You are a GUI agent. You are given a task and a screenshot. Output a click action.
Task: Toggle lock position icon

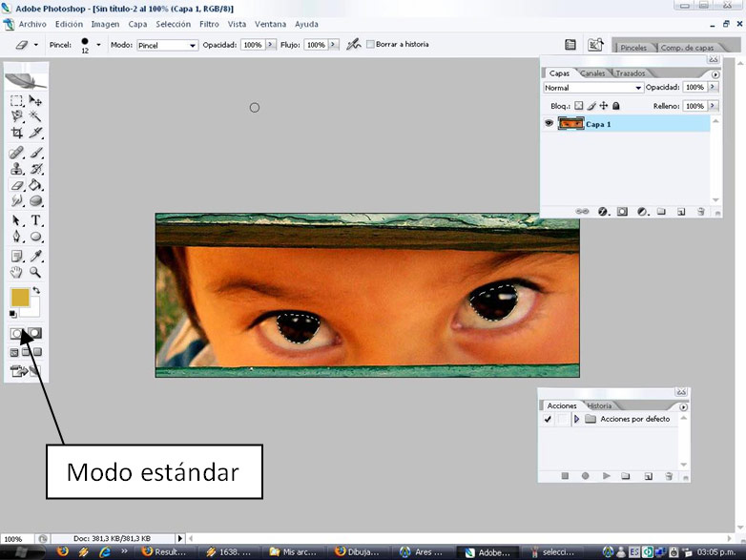pyautogui.click(x=604, y=106)
